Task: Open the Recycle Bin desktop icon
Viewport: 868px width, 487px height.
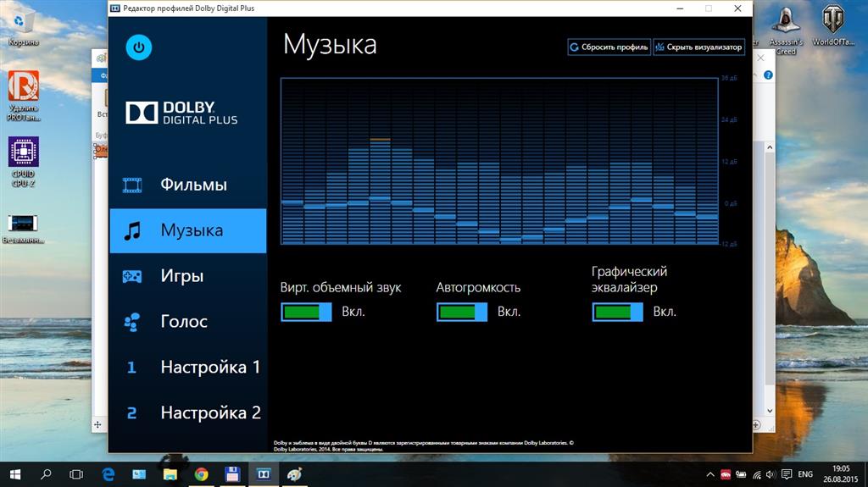Action: 23,28
